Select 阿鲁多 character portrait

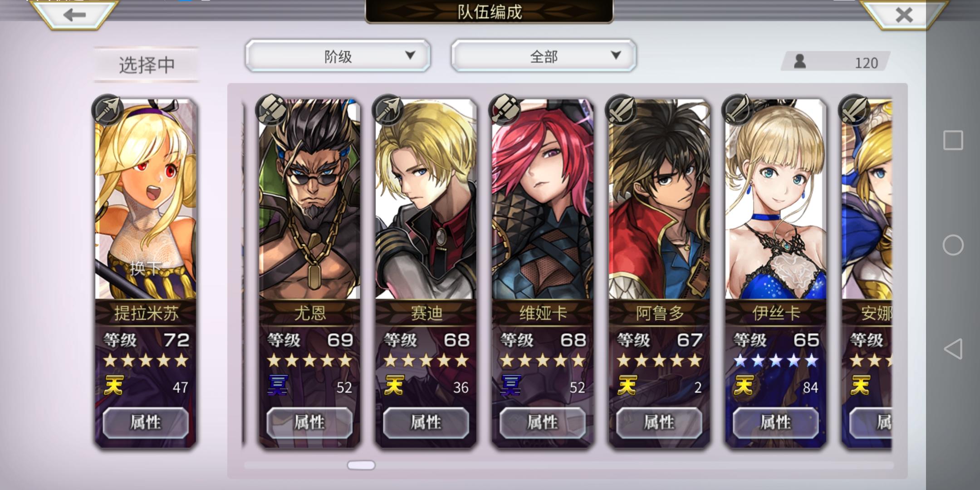click(659, 200)
